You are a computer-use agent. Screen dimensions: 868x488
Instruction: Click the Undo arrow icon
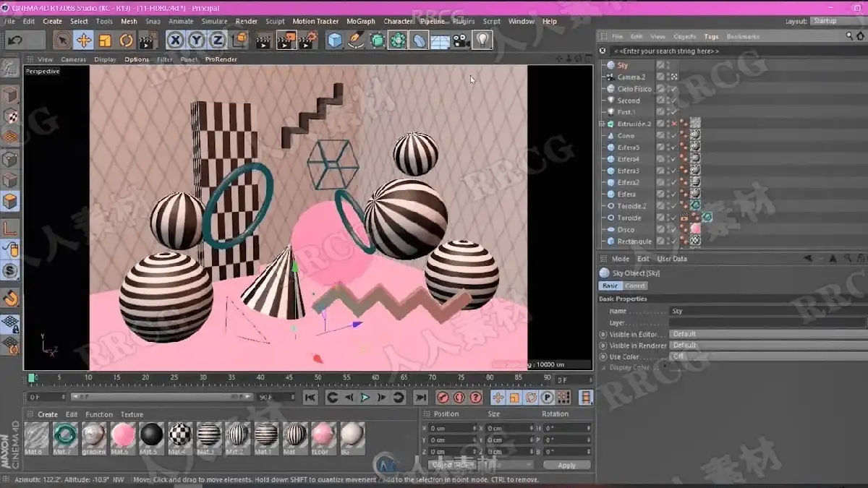coord(14,40)
